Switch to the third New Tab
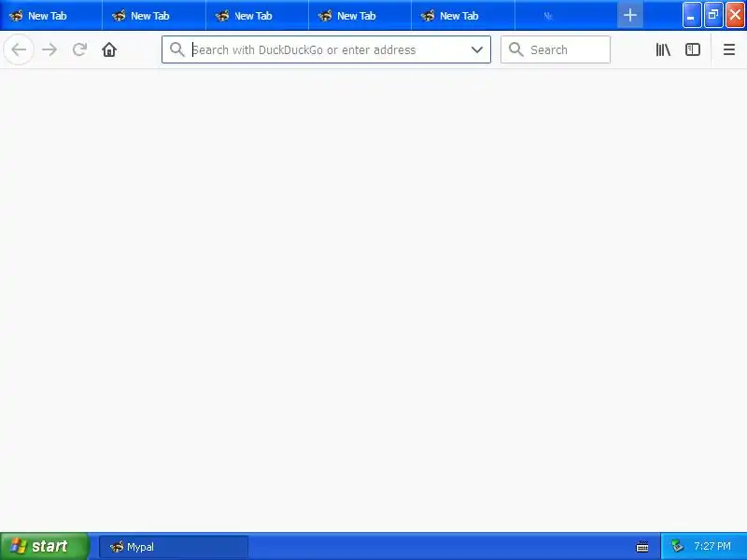The width and height of the screenshot is (747, 560). [258, 16]
